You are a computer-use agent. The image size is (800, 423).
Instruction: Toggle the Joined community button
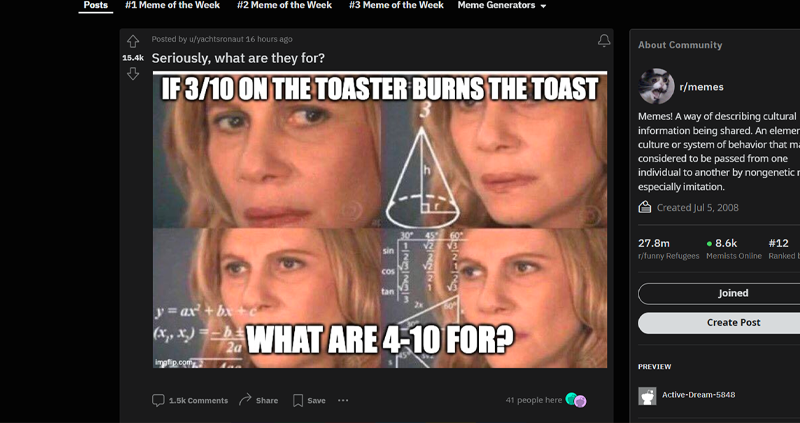pos(733,293)
